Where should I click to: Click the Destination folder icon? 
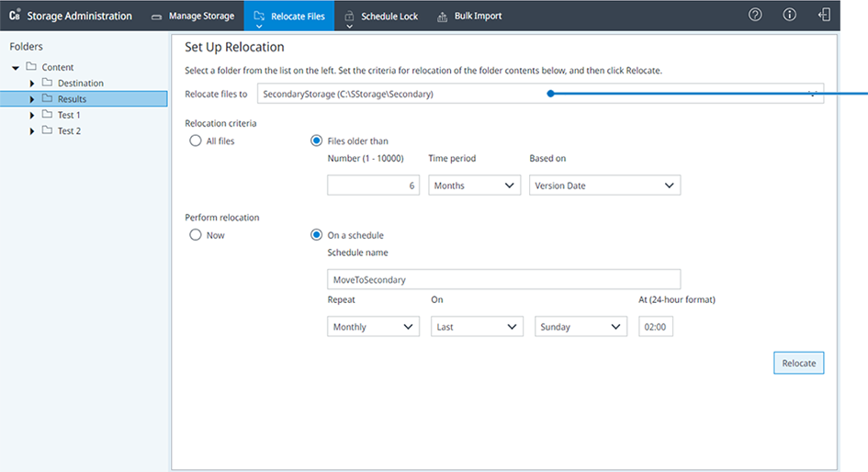pyautogui.click(x=48, y=83)
